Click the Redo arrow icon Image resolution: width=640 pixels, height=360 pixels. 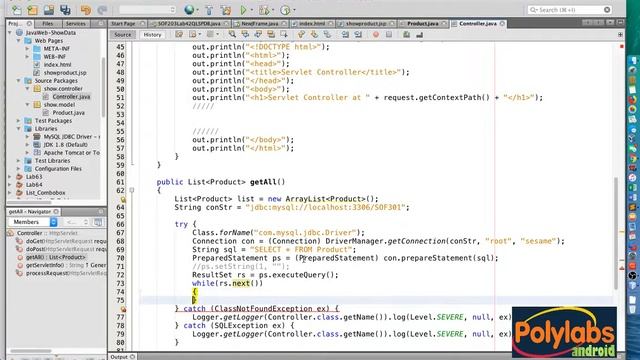pos(102,10)
